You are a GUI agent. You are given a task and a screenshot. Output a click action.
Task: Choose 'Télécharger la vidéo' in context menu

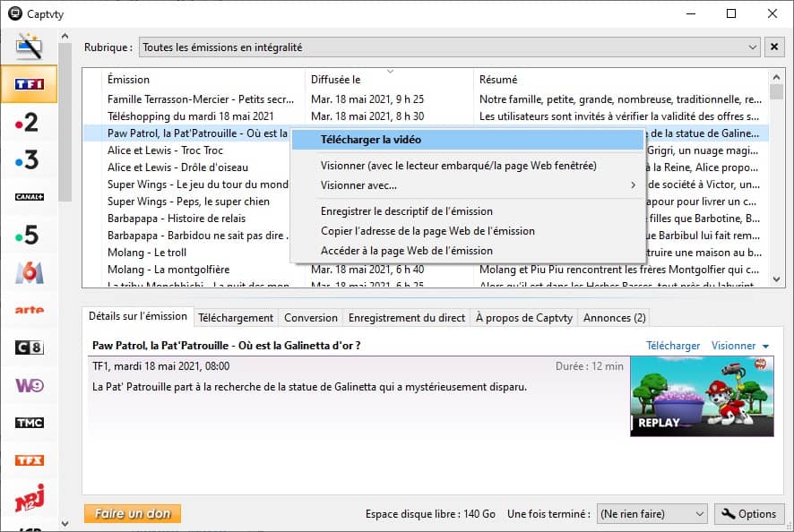(467, 140)
